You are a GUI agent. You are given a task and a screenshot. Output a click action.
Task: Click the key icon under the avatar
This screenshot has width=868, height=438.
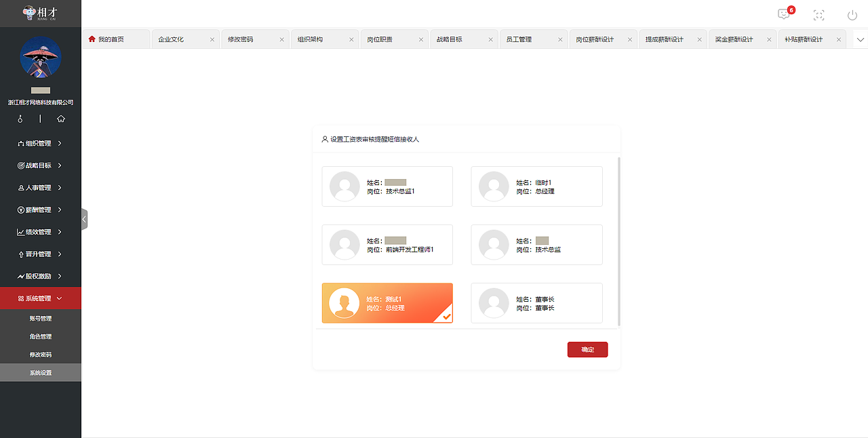(20, 119)
